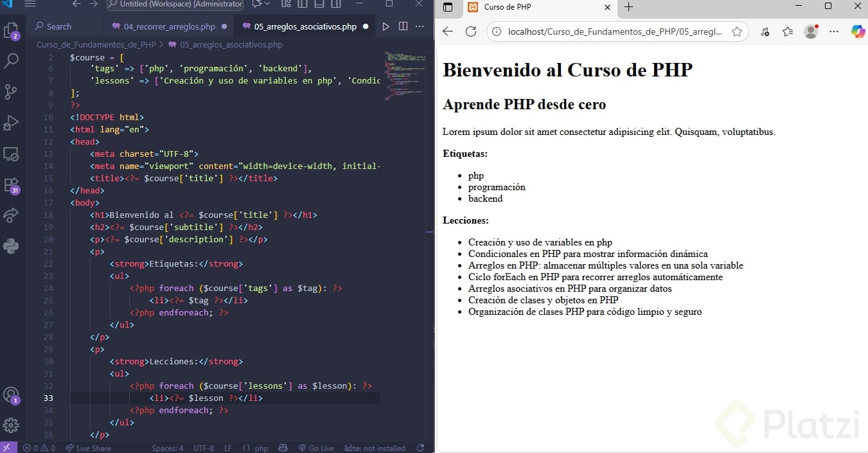This screenshot has height=453, width=868.
Task: Close the Curso de PHP browser tab
Action: (607, 7)
